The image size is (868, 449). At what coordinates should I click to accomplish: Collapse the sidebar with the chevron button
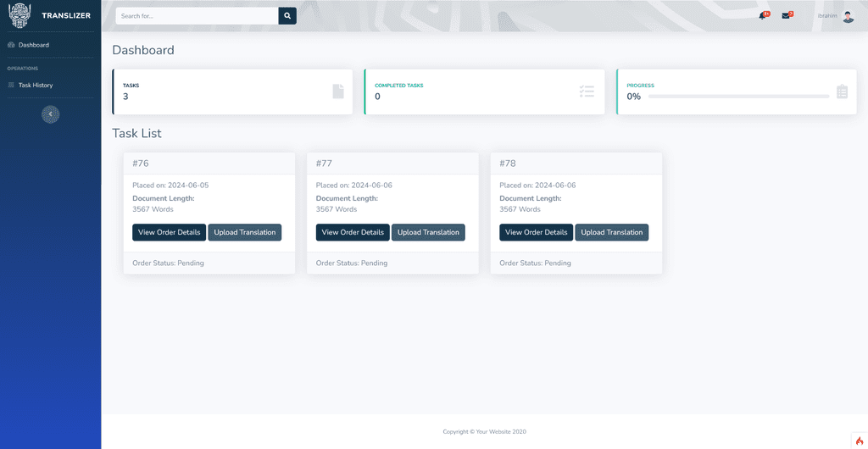click(50, 114)
